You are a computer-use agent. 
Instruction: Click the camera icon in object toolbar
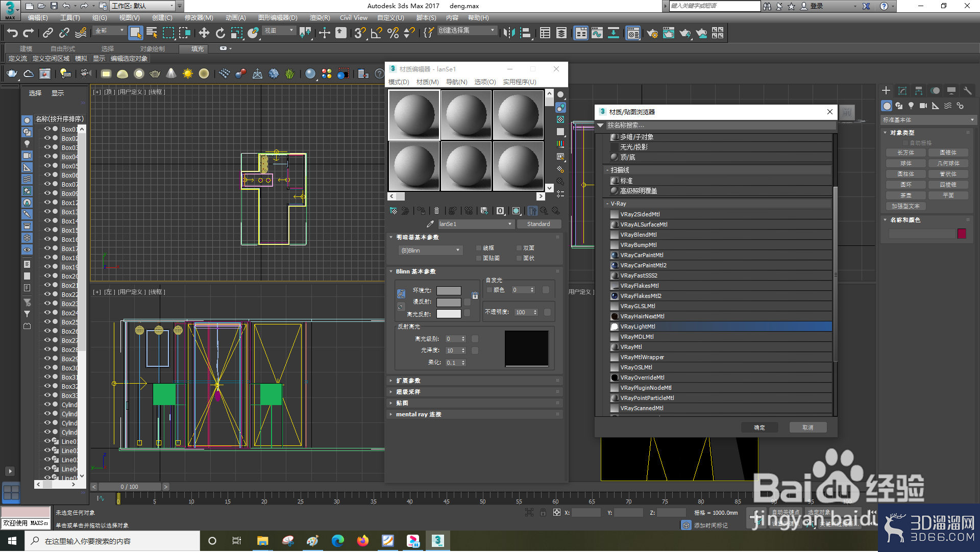point(85,74)
